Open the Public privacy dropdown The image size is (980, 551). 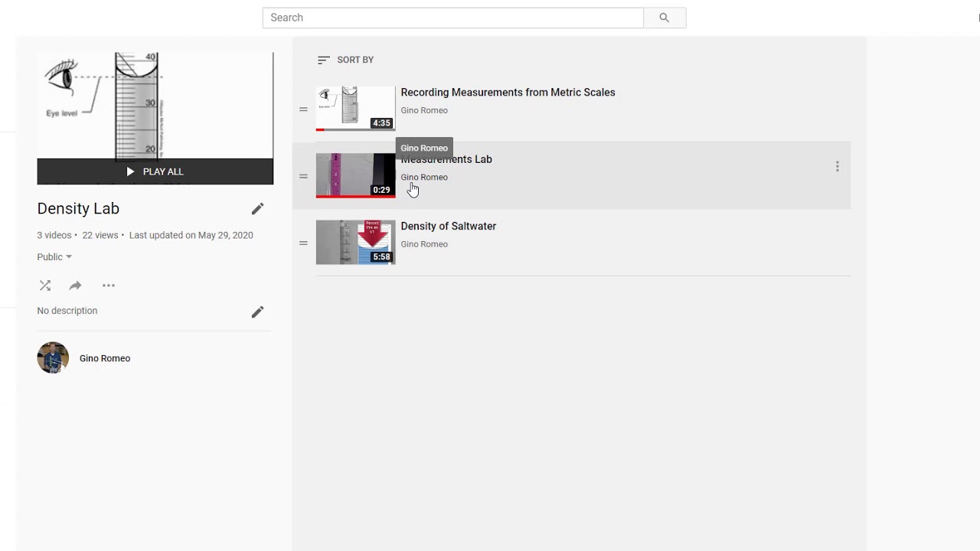tap(54, 257)
